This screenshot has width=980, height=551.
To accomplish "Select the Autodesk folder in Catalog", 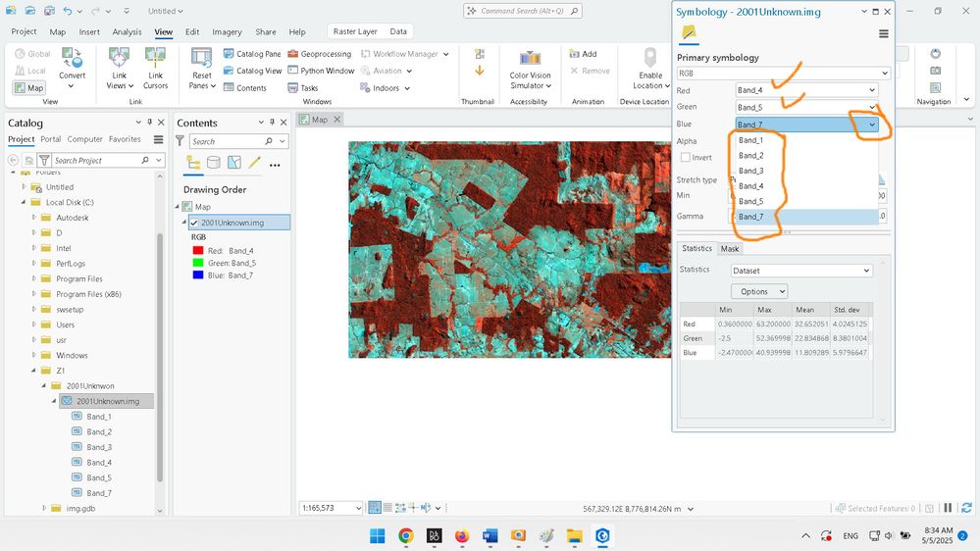I will tap(72, 218).
